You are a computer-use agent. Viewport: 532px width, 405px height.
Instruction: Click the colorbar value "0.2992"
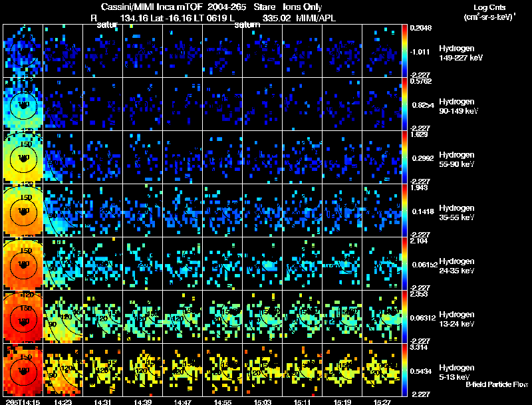[423, 158]
